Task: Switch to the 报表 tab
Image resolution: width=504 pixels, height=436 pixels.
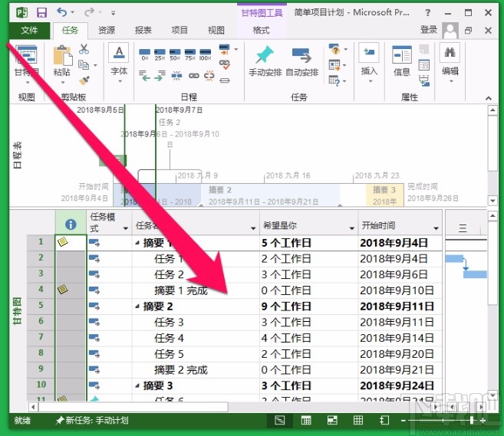Action: [x=143, y=30]
